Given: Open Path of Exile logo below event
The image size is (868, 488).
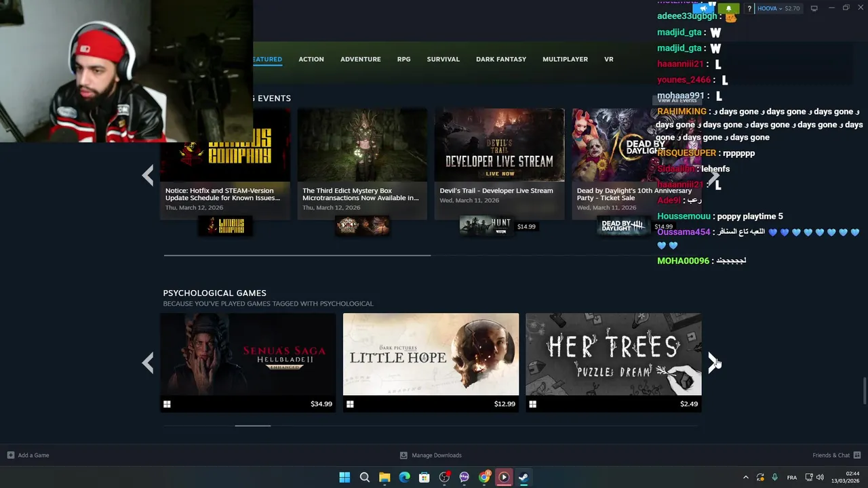Looking at the screenshot, I should click(x=363, y=226).
